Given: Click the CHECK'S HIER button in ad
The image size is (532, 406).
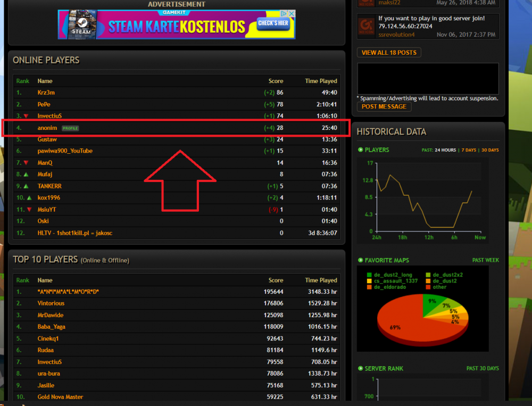Looking at the screenshot, I should pos(273,23).
